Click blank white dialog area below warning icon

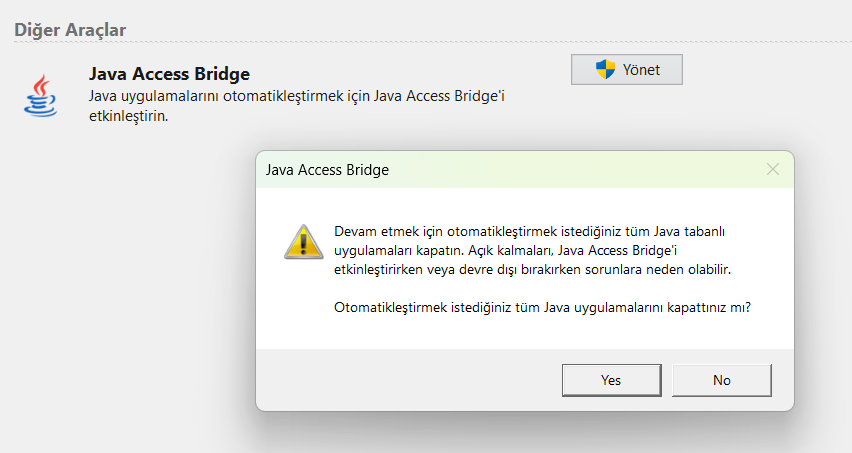coord(298,310)
